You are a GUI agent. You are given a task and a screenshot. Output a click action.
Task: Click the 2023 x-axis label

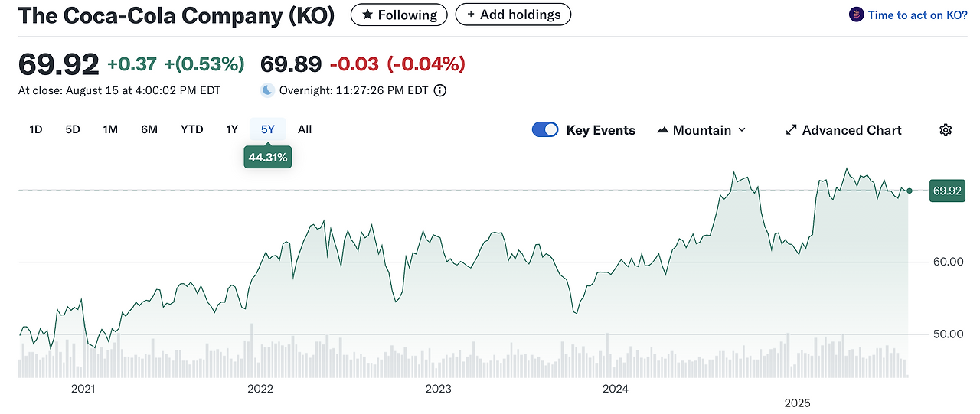coord(438,389)
